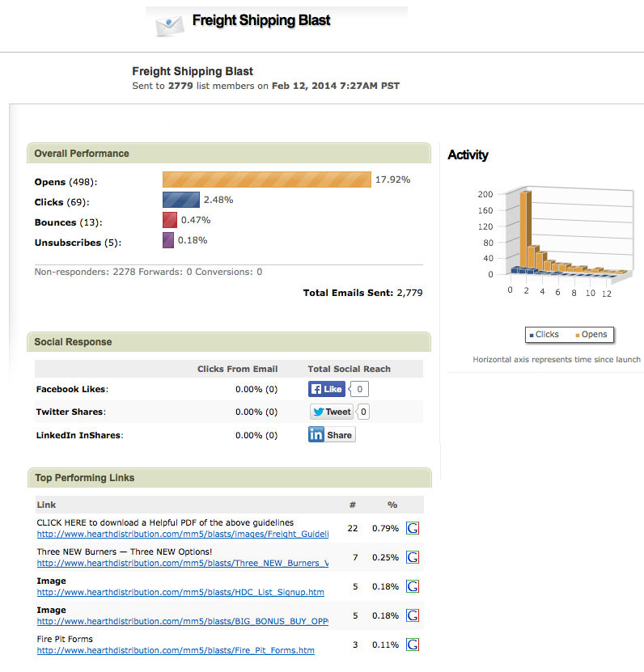Open the BIG_BONUS_BUY blast URL

click(182, 621)
